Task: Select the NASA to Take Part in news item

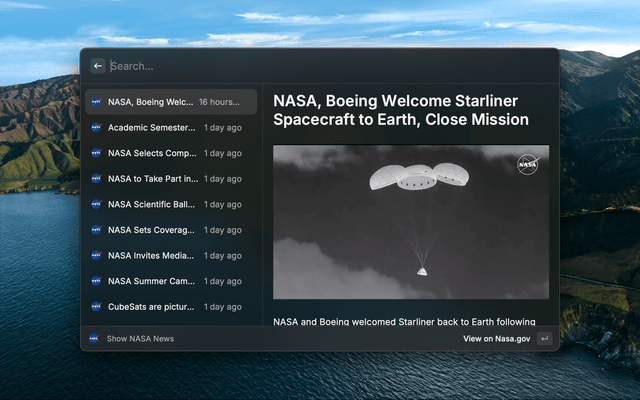Action: (x=152, y=179)
